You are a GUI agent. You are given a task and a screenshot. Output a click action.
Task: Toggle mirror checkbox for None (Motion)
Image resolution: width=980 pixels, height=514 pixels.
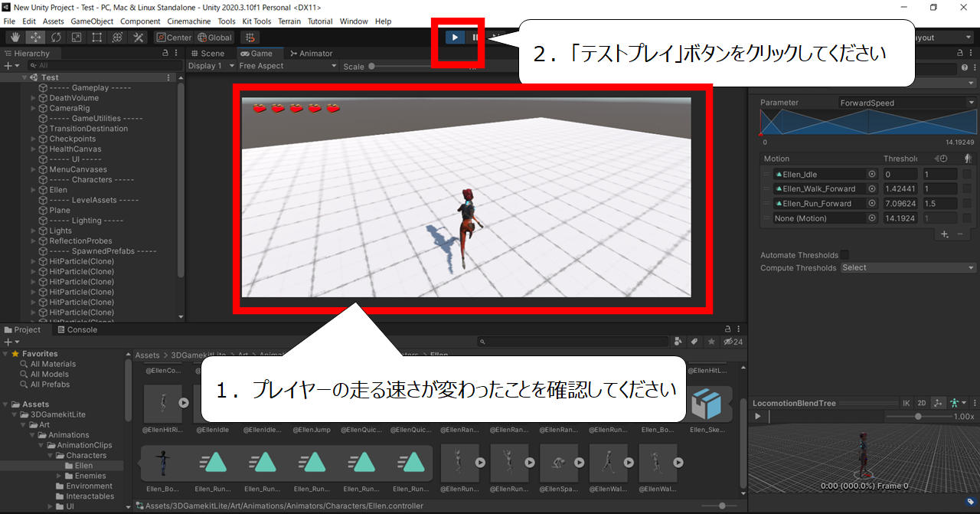967,218
